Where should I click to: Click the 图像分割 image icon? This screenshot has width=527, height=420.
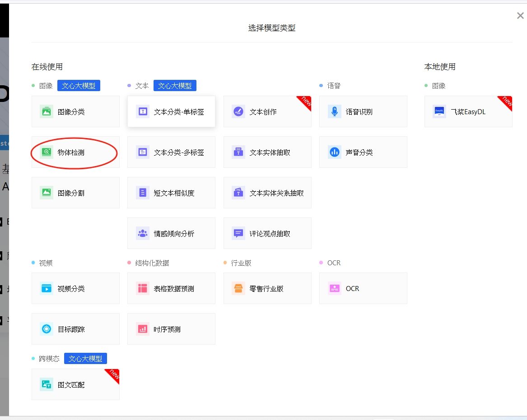(47, 193)
